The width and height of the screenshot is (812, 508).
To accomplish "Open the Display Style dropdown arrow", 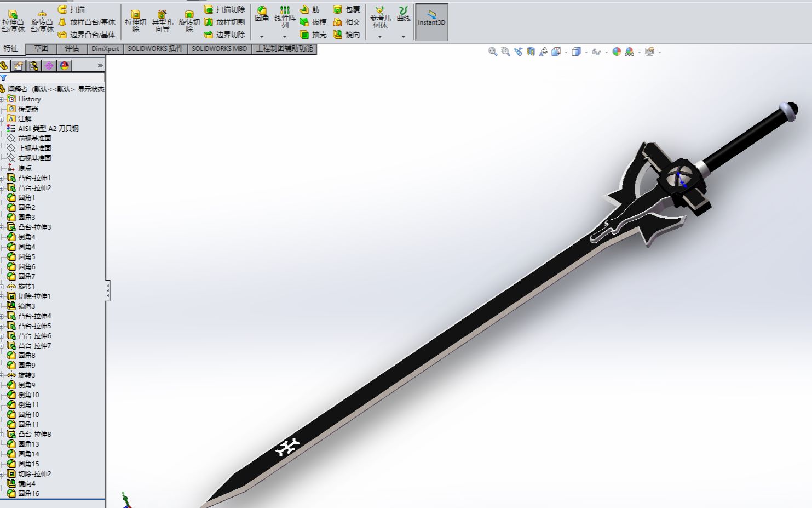I will click(x=586, y=52).
